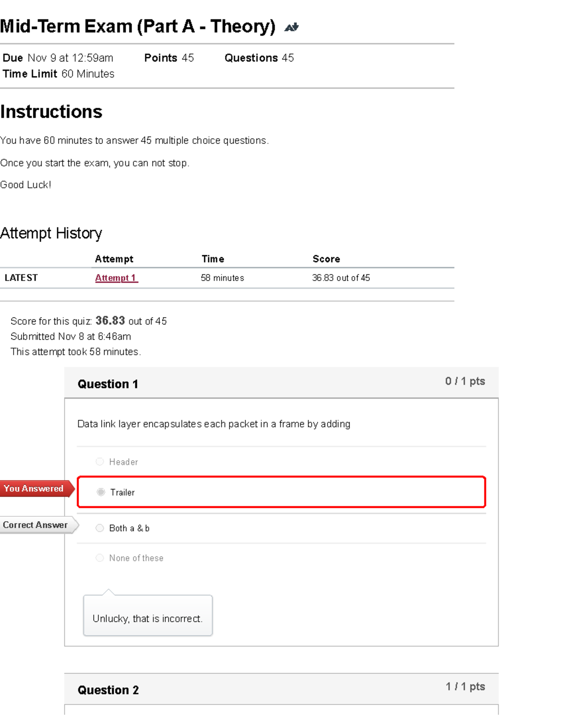Click the '36.83 out of 45' table score

341,278
